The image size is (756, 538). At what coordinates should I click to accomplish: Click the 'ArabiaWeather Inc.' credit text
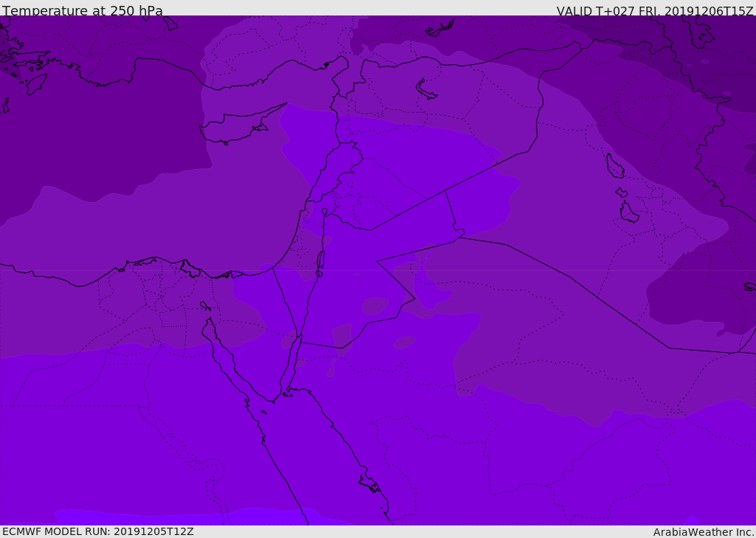click(704, 532)
